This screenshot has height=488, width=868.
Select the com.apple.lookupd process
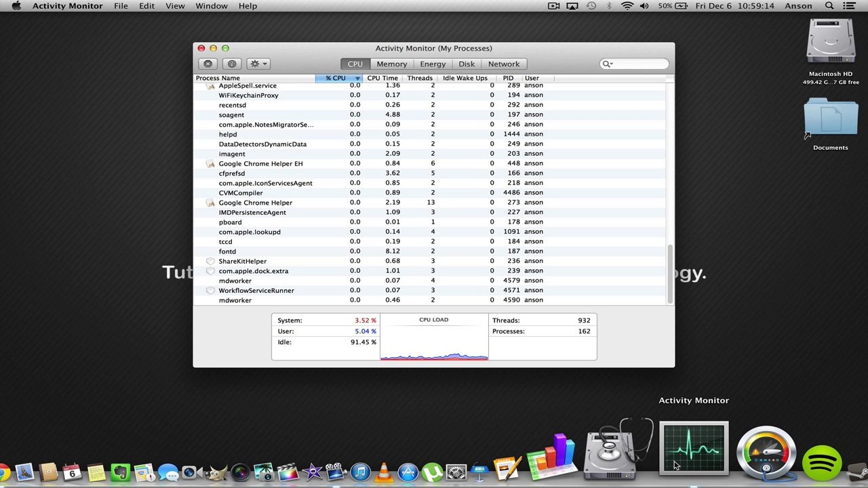coord(430,232)
